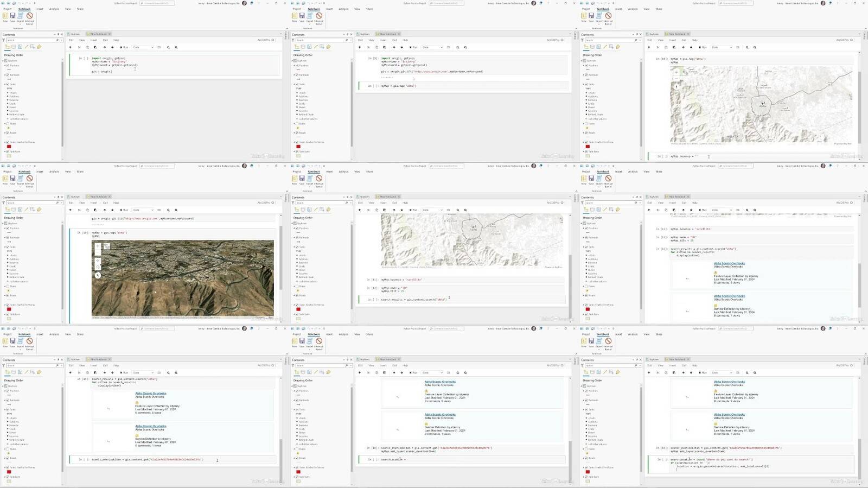Open Analysis ribbon tab in top-left window
The height and width of the screenshot is (488, 868).
pyautogui.click(x=54, y=9)
